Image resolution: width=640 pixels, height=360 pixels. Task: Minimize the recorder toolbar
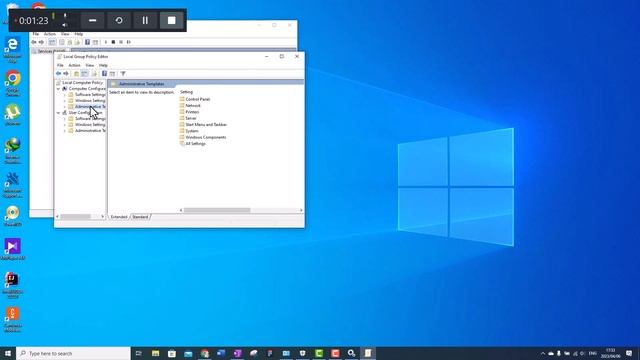(93, 20)
